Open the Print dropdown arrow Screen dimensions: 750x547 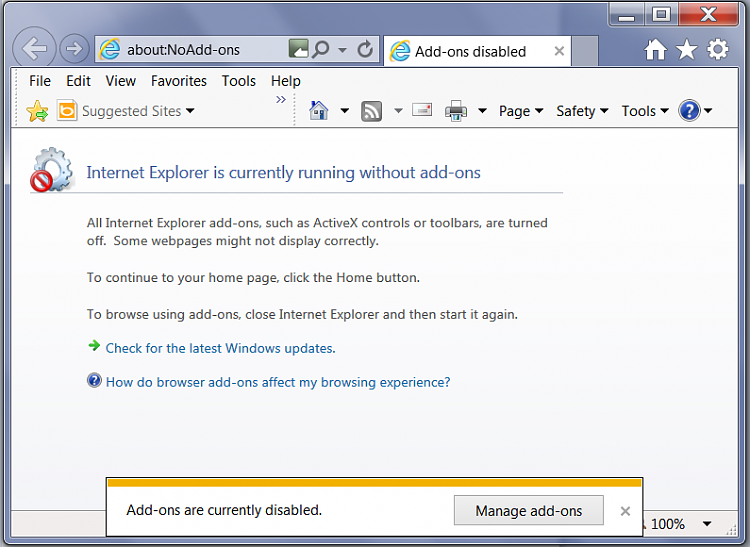(x=482, y=111)
